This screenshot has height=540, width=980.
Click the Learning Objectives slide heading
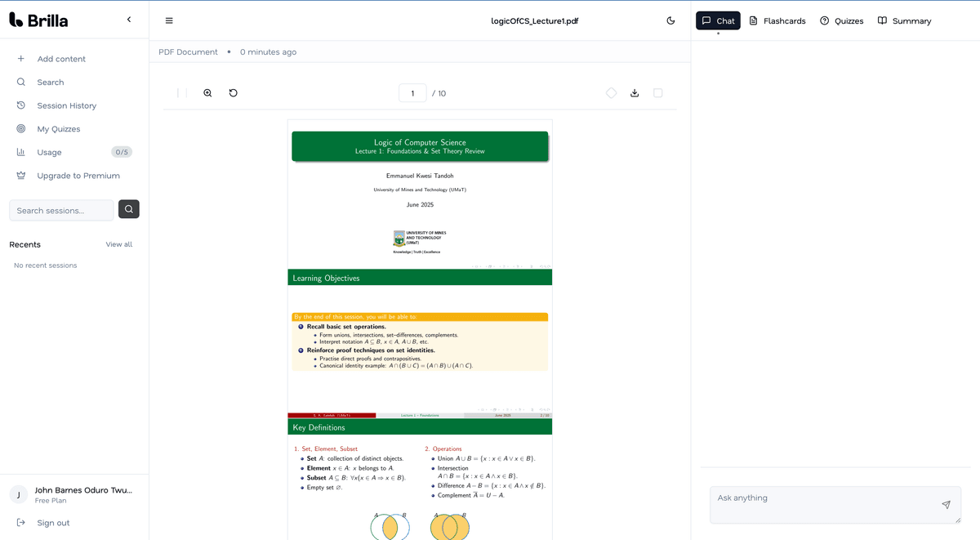click(326, 278)
